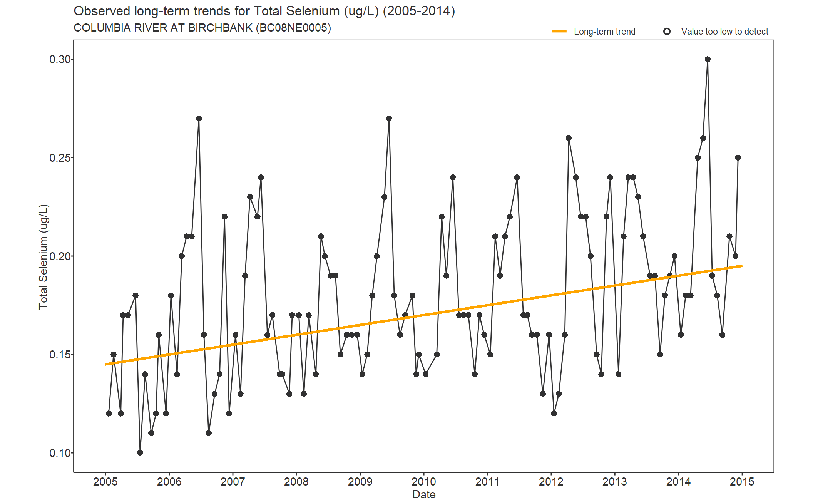
Task: Click the 2015 x-axis tick label
Action: 742,482
